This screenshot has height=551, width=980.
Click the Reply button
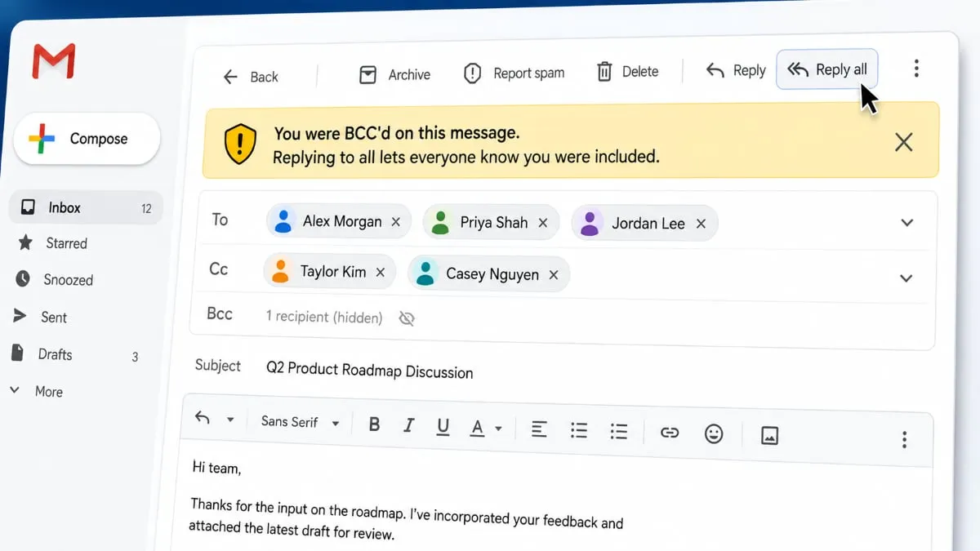click(x=736, y=70)
